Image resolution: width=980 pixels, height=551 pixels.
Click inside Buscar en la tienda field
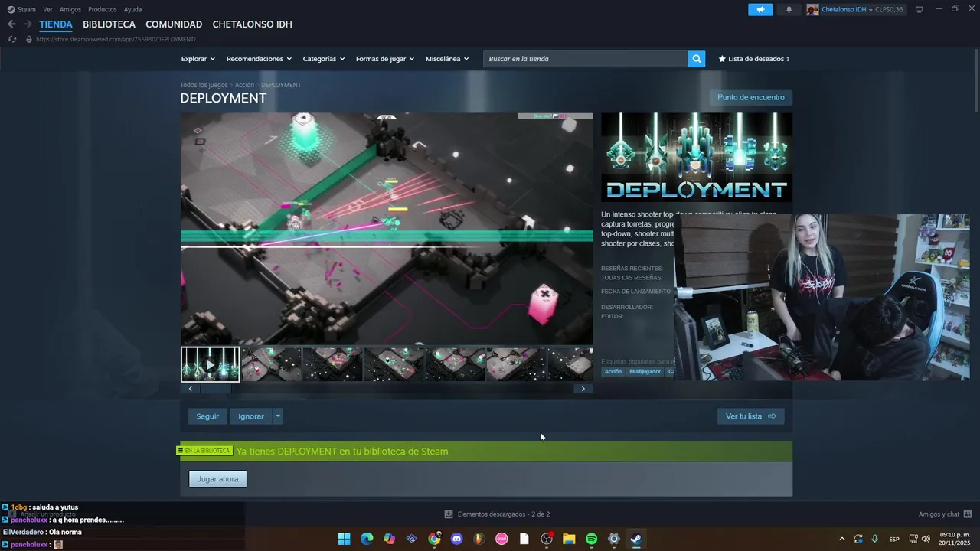point(585,59)
